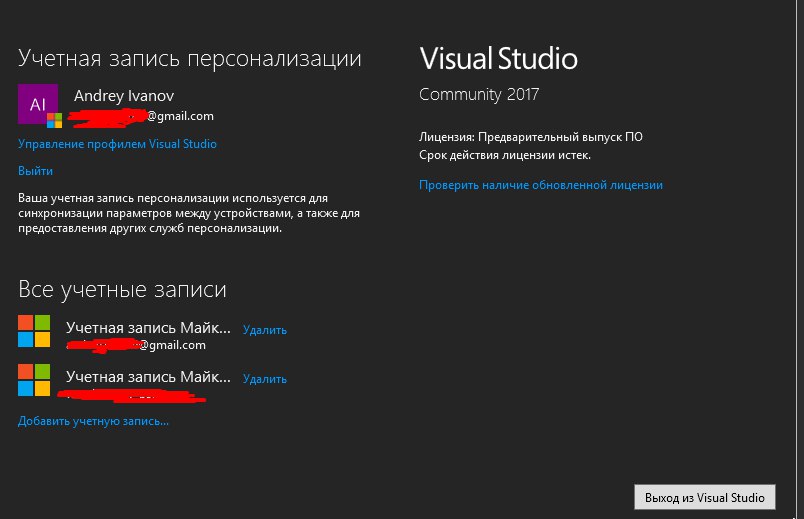The image size is (804, 519).
Task: Click the @gmail.com email under Andrey Ivanov
Action: pyautogui.click(x=141, y=116)
